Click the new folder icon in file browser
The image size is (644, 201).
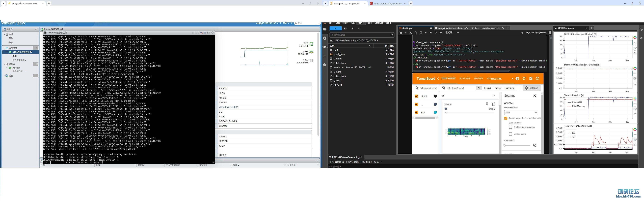click(345, 28)
